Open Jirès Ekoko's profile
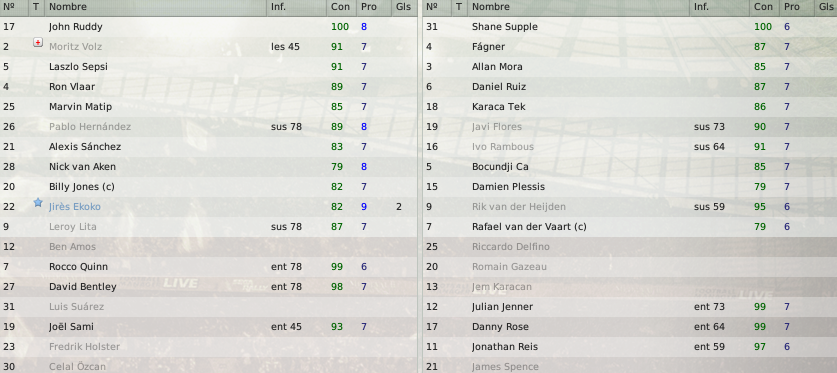Viewport: 837px width, 373px height. (75, 207)
